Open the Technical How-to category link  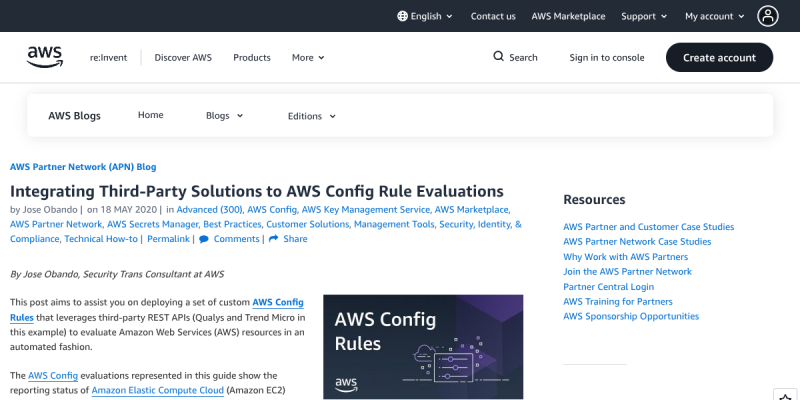101,239
